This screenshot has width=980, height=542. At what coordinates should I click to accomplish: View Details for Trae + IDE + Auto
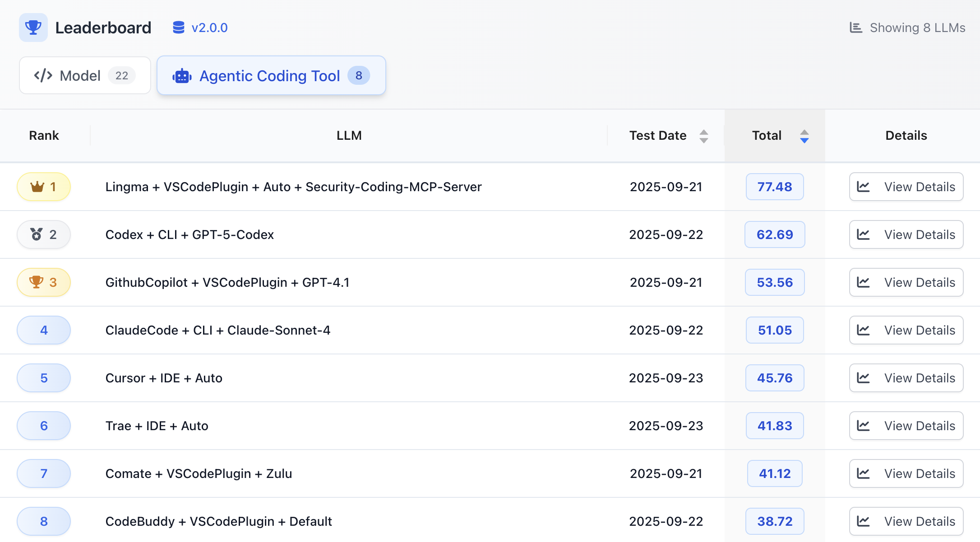click(x=906, y=426)
